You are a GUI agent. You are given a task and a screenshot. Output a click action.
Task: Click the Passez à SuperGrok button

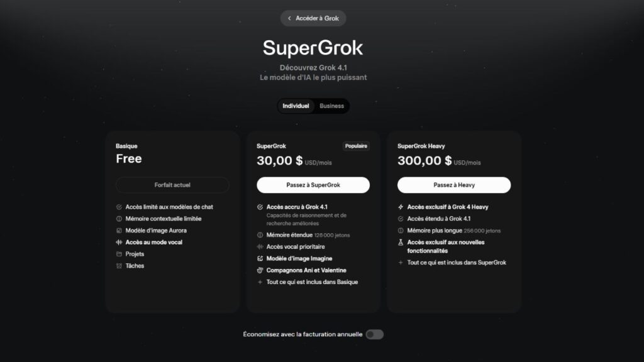[313, 185]
